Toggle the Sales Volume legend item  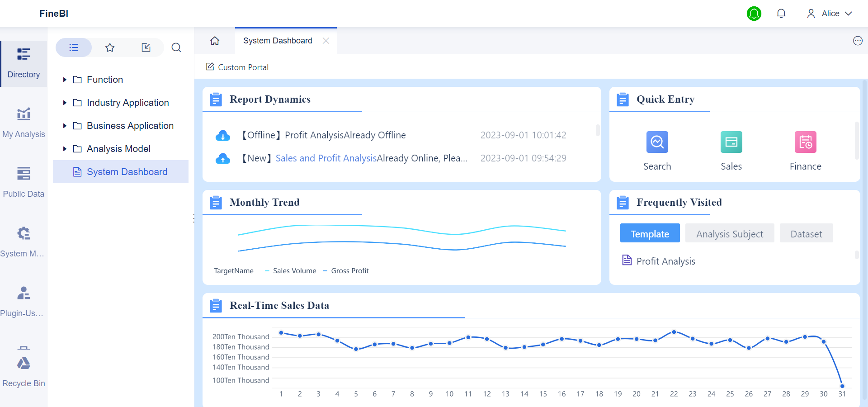(290, 271)
